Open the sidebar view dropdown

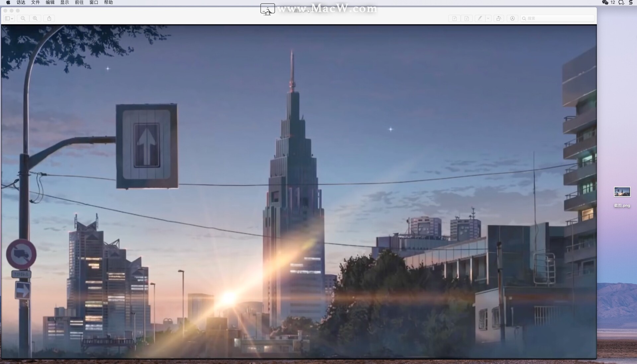9,19
